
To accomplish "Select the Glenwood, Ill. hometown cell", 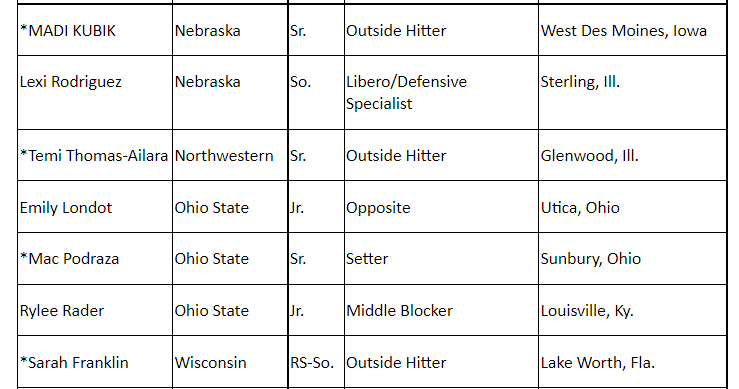I will click(x=632, y=155).
